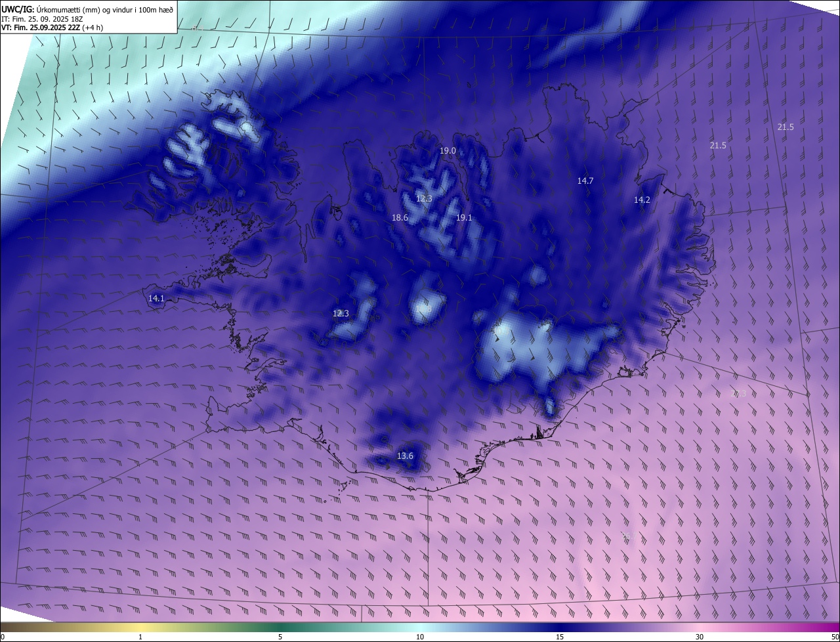The height and width of the screenshot is (642, 840).
Task: Click the 14.2 value label
Action: pos(642,200)
